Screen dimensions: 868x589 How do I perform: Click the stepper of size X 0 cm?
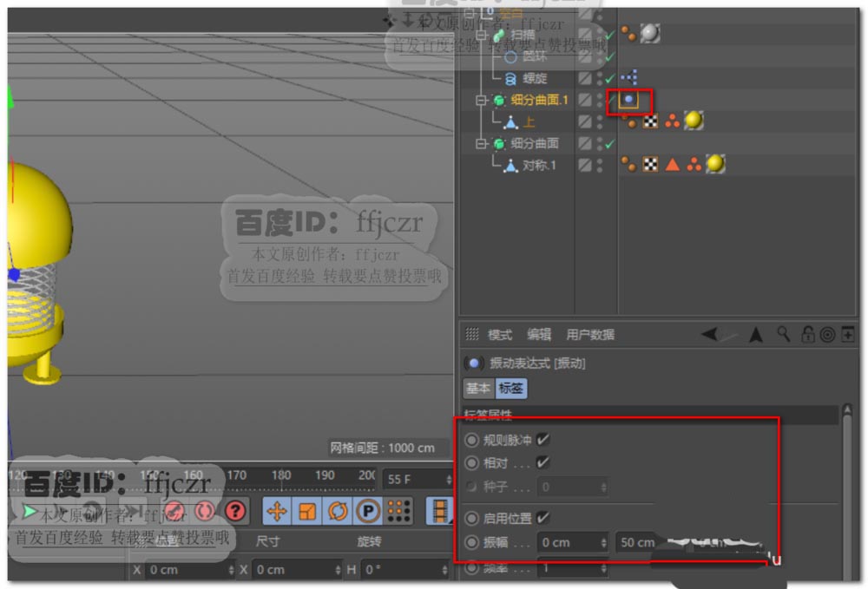tap(338, 570)
